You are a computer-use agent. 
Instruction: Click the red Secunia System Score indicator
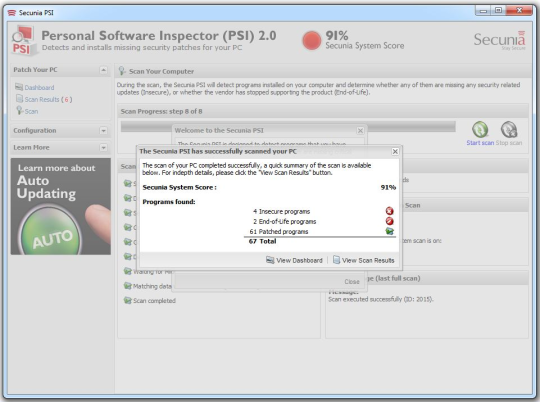(312, 40)
